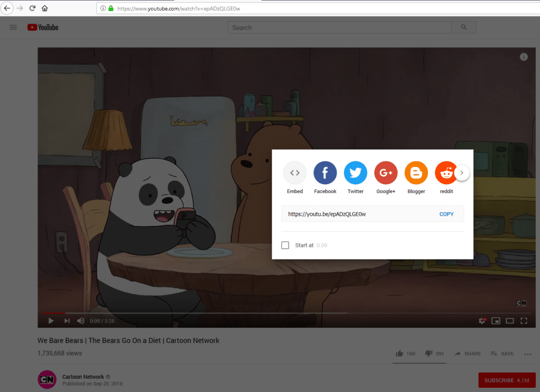Open more actions via the three-dot menu

click(527, 354)
